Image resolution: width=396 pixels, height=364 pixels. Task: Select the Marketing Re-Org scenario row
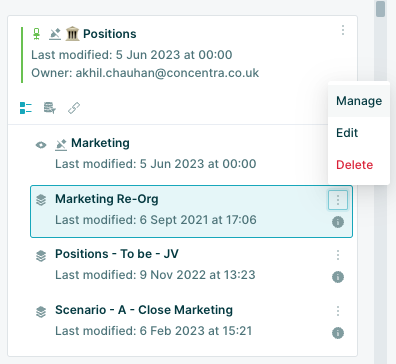tap(191, 211)
